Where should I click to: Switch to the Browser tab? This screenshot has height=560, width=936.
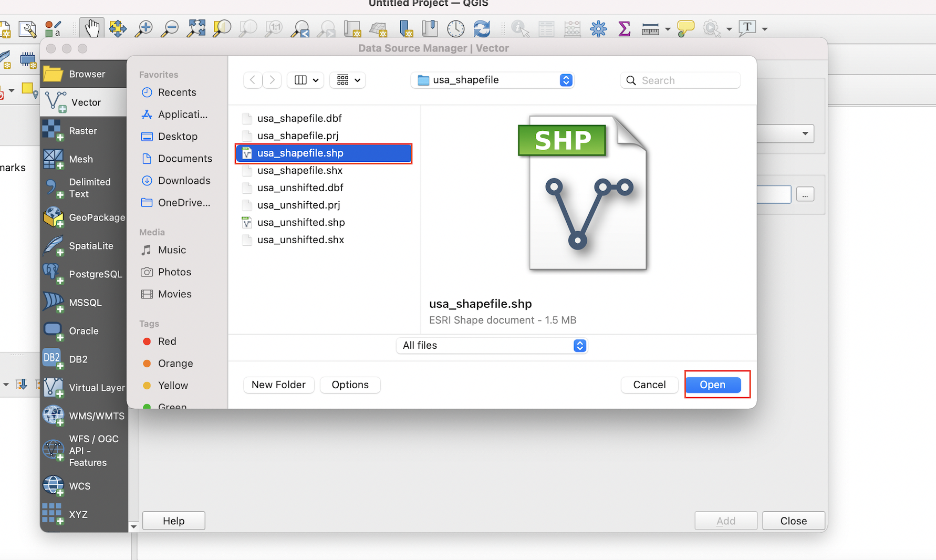(83, 74)
